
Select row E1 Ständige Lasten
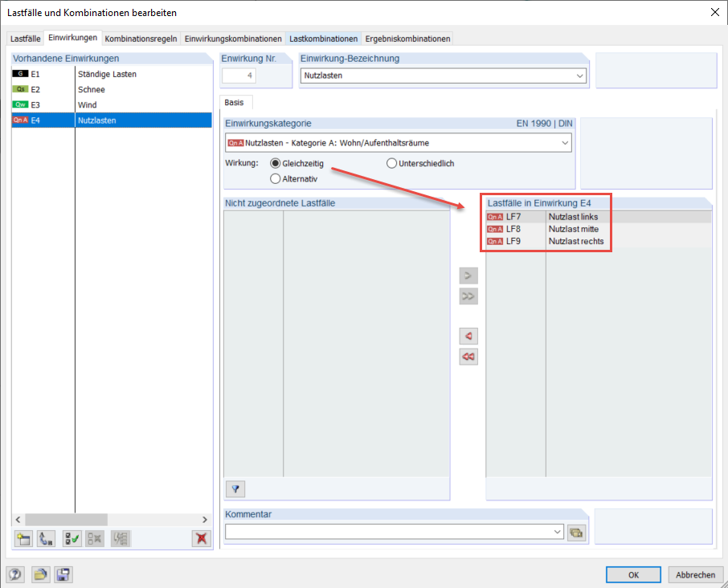coord(112,74)
